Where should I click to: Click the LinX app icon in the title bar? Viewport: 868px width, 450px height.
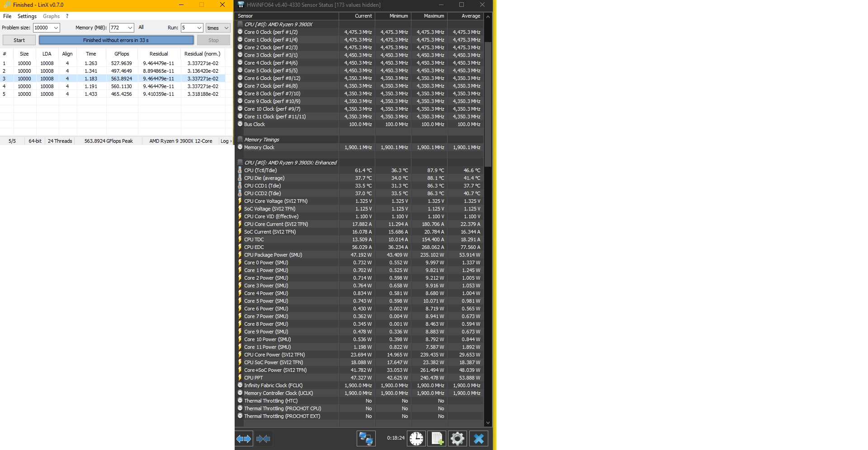click(7, 5)
